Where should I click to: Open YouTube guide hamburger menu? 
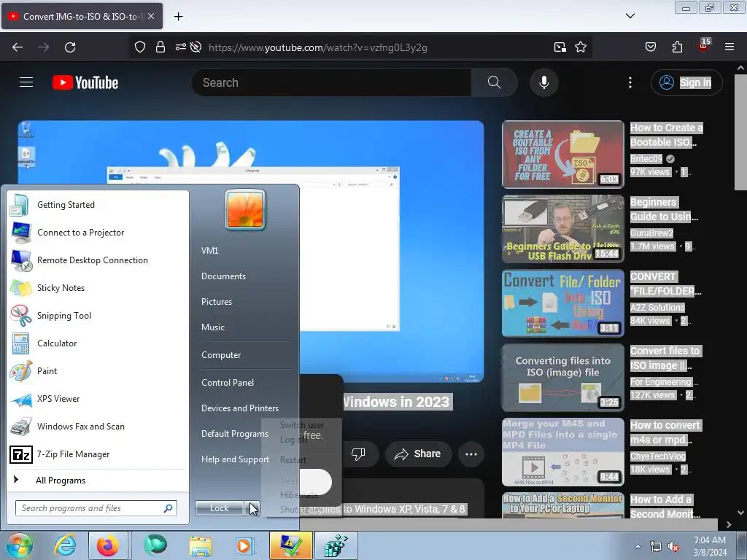pyautogui.click(x=26, y=82)
